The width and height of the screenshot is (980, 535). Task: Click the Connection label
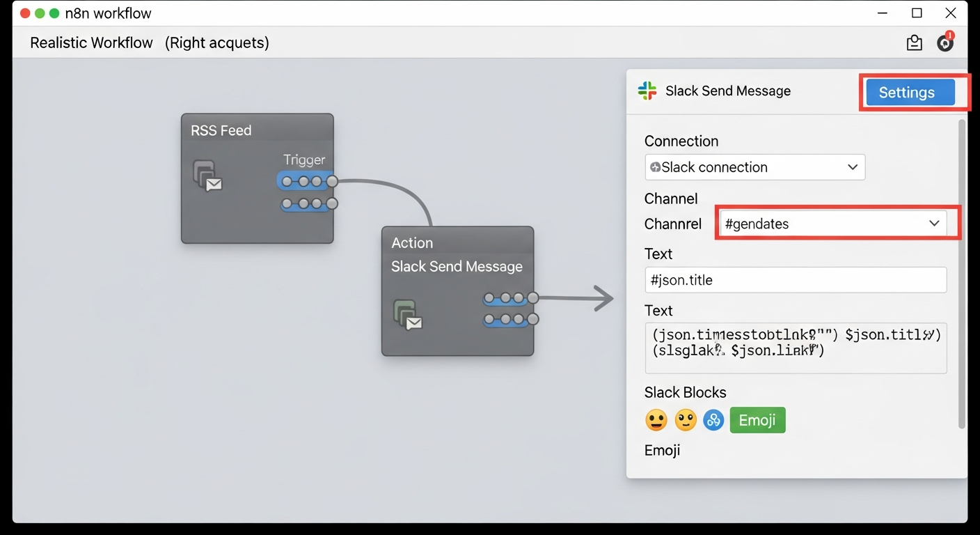pos(681,141)
